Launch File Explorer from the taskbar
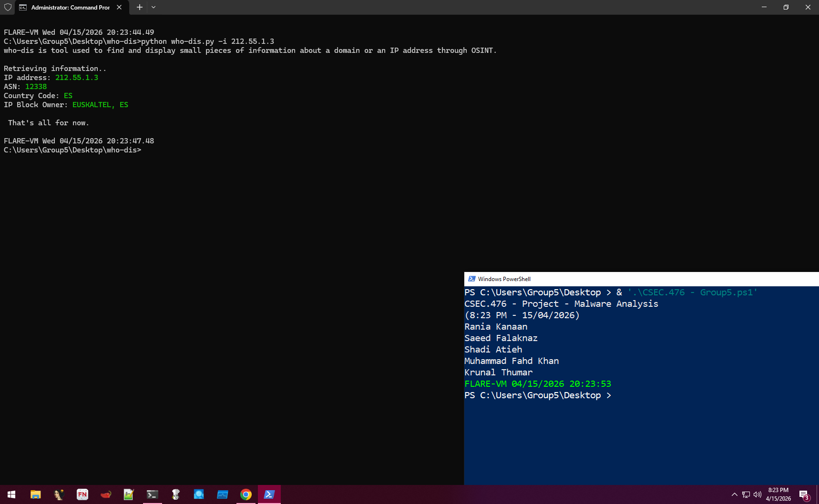The image size is (819, 504). (35, 494)
